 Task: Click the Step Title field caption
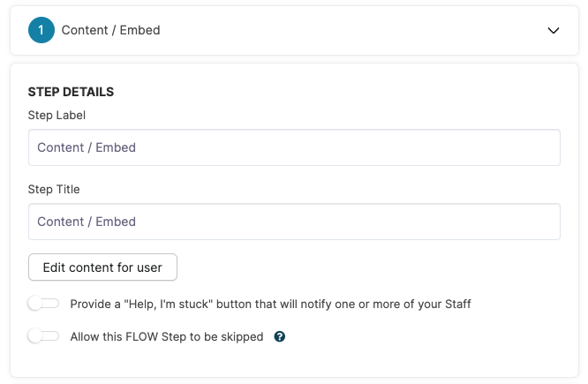[x=54, y=189]
